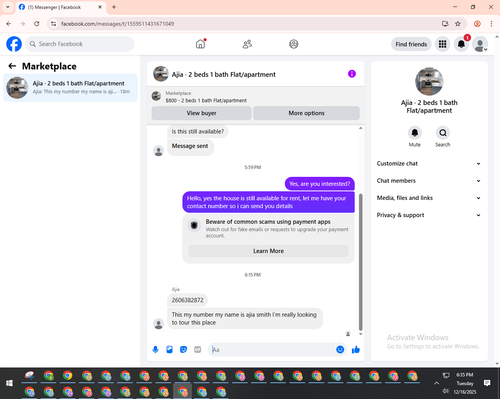Expand Chat members section
The width and height of the screenshot is (500, 399).
429,181
